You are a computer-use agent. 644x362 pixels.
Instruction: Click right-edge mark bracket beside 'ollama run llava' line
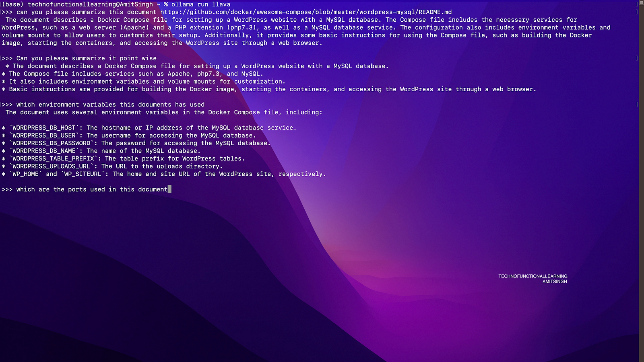[637, 4]
